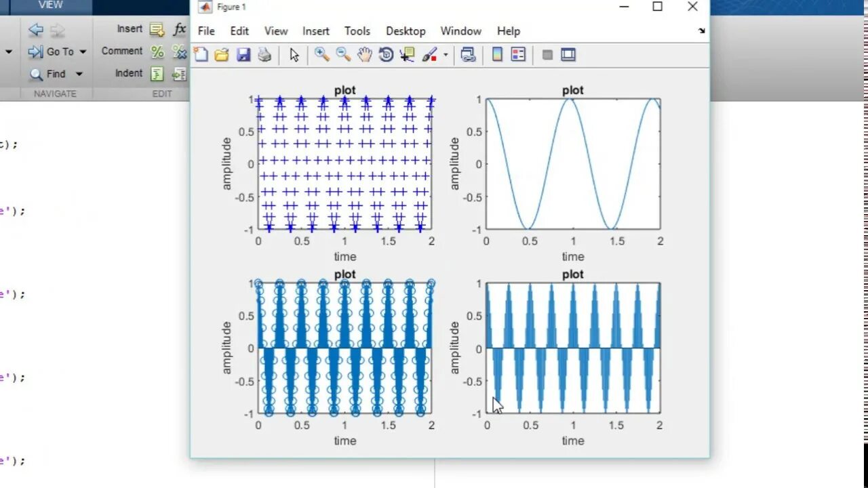Click the Show Plot Tools icon

568,55
